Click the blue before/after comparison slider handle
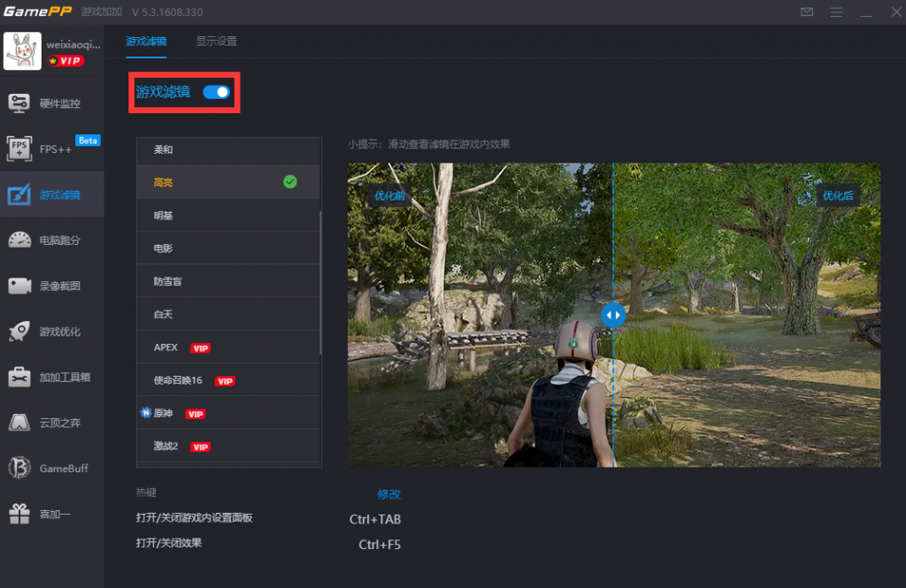This screenshot has width=906, height=588. pos(613,316)
